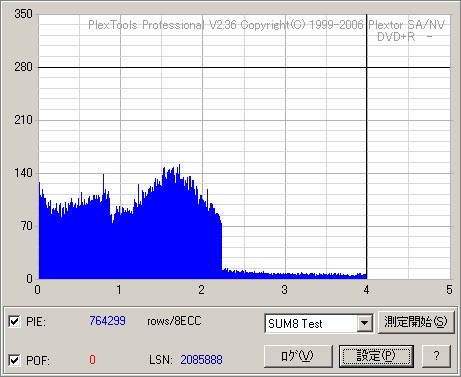461x377 pixels.
Task: Click the y-axis label 70
Action: pos(27,226)
